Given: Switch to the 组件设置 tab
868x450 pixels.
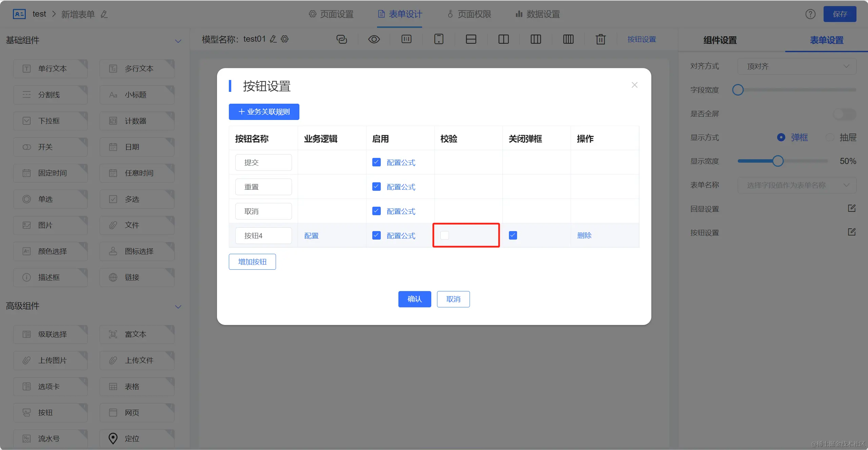Looking at the screenshot, I should (720, 40).
